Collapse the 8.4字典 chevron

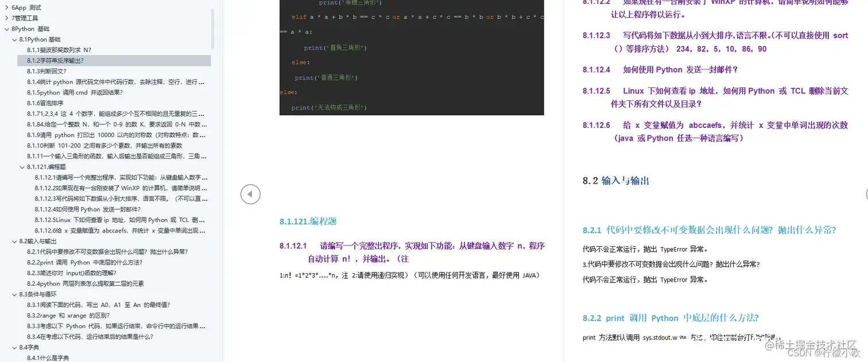[x=14, y=348]
